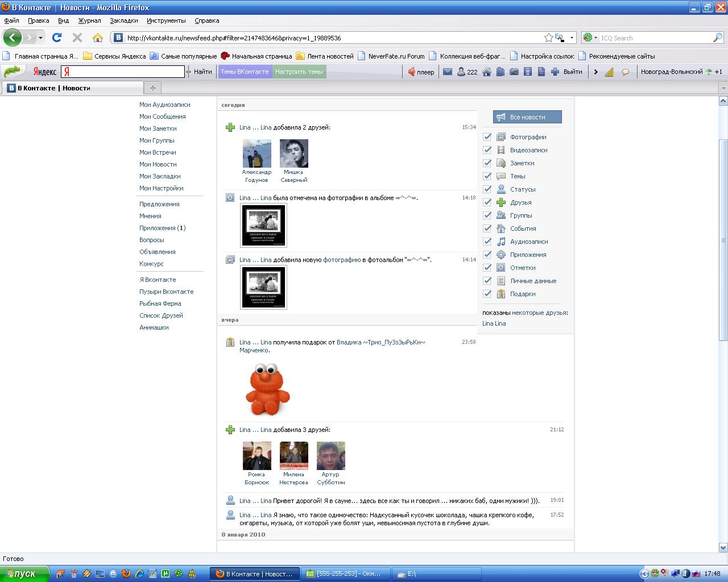Image resolution: width=728 pixels, height=582 pixels.
Task: Go to browser Home page icon
Action: click(98, 38)
